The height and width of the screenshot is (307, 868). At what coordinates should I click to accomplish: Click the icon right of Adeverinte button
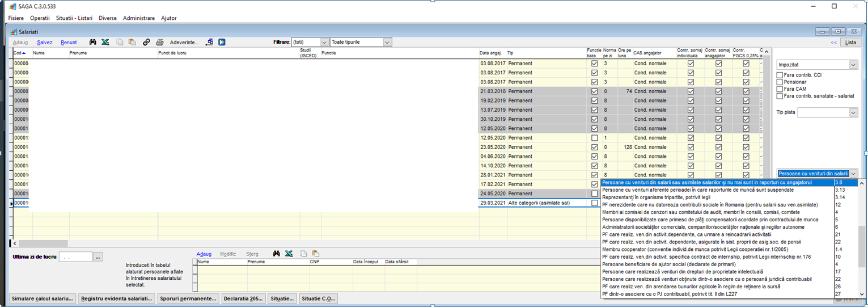(x=209, y=42)
